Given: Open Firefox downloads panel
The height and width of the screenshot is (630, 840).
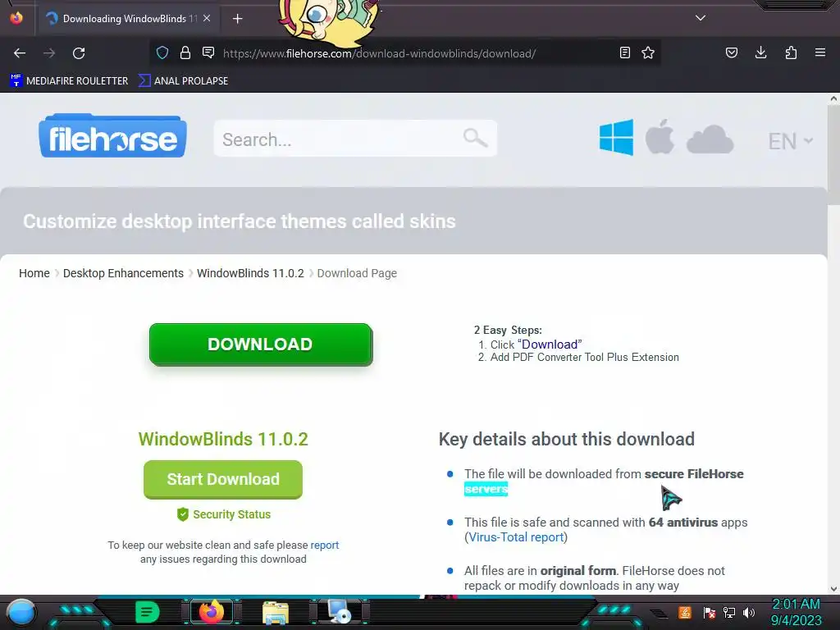Looking at the screenshot, I should pos(760,52).
